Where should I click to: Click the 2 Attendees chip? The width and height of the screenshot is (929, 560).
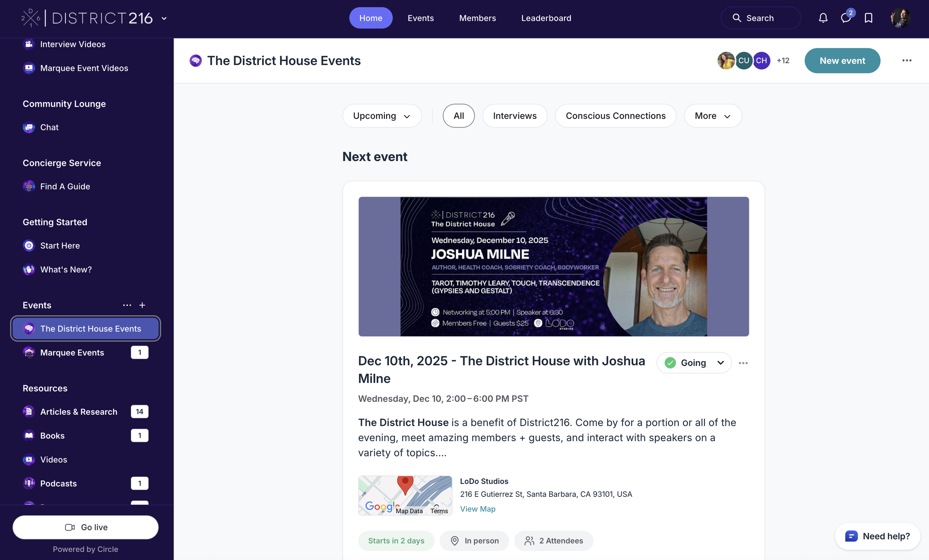coord(553,540)
